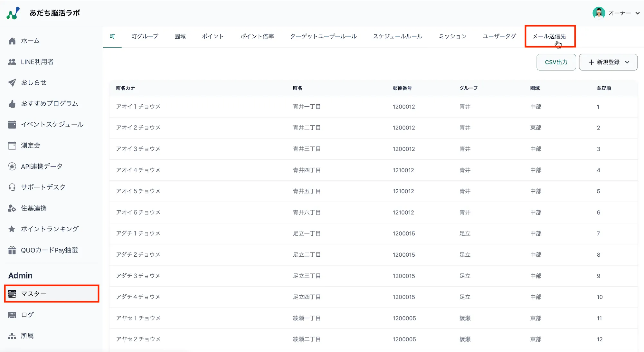Select the thumbs-up recommended programs icon
Screen dimensions: 644x352
(12, 104)
